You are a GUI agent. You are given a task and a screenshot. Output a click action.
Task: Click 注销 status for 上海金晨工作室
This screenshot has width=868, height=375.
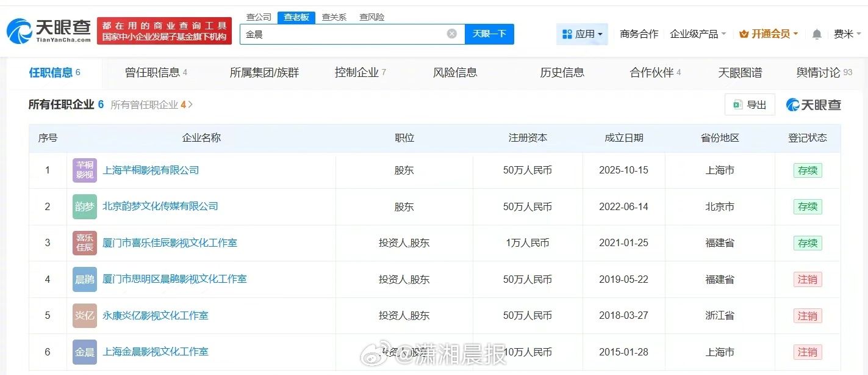pyautogui.click(x=808, y=352)
